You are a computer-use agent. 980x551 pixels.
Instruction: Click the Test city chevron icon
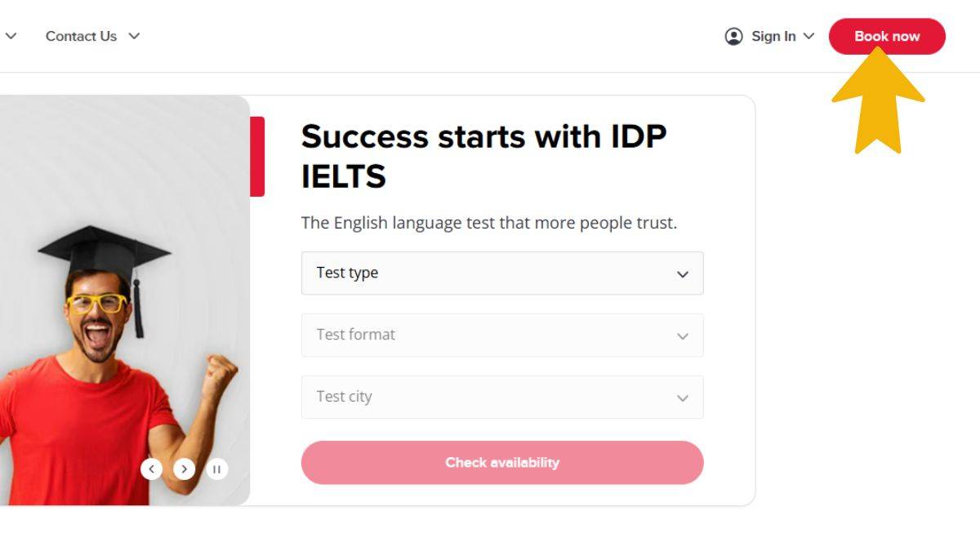coord(684,398)
